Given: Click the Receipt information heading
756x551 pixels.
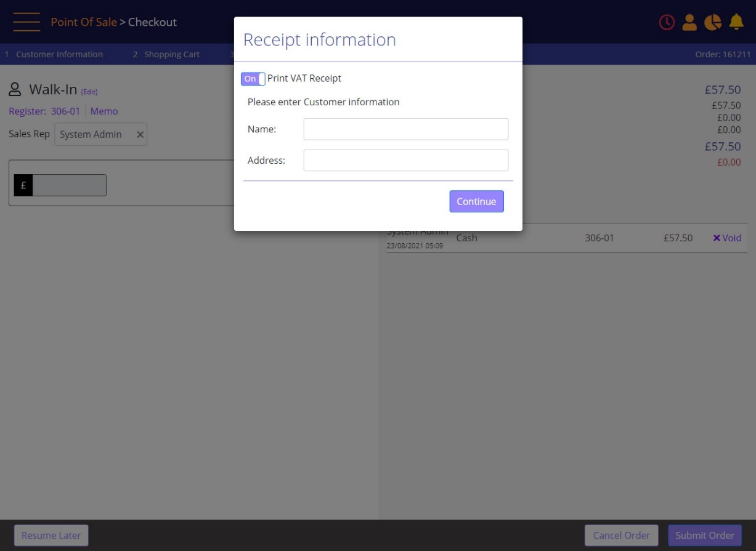Looking at the screenshot, I should (320, 40).
